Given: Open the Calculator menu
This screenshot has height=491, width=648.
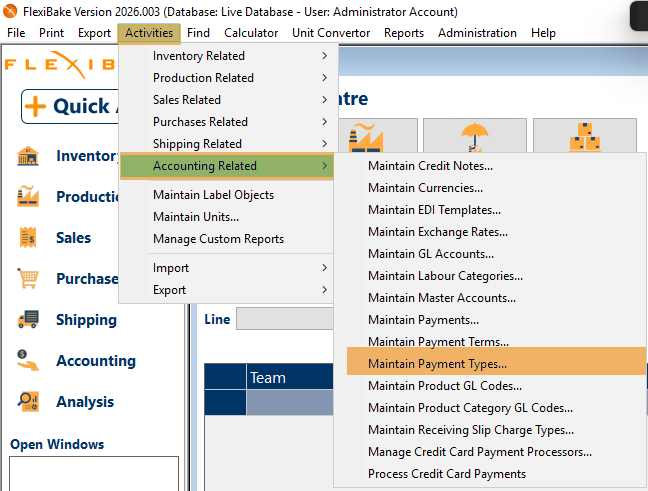Looking at the screenshot, I should tap(251, 33).
